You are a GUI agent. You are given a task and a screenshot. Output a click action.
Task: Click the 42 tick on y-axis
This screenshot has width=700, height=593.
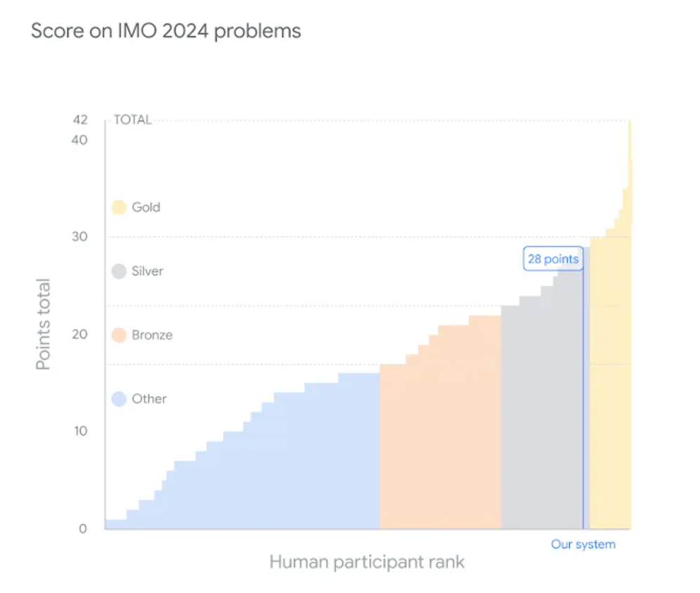coord(80,120)
